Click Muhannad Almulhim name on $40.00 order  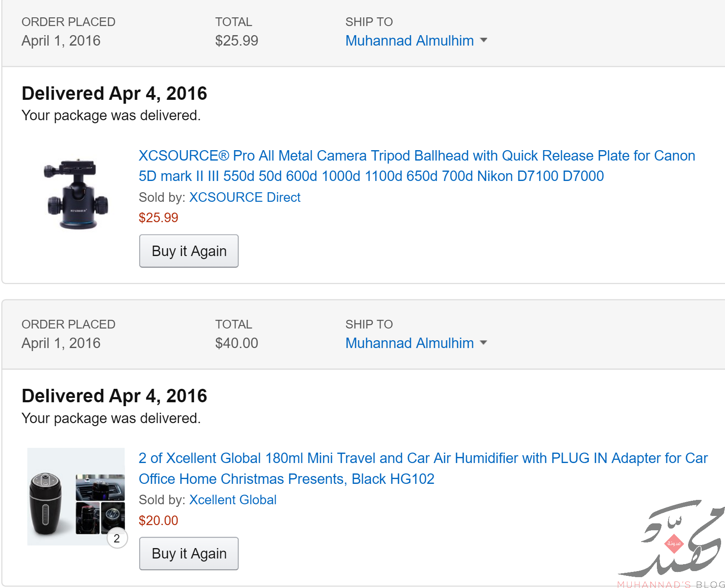[x=410, y=343]
